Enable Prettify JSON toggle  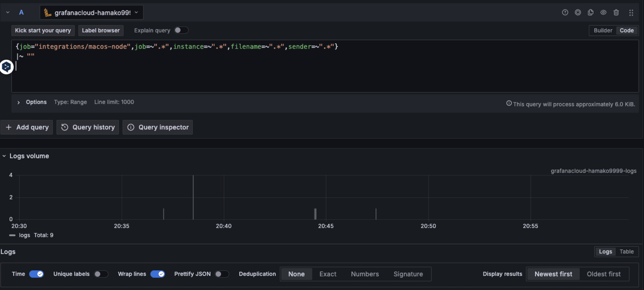222,274
